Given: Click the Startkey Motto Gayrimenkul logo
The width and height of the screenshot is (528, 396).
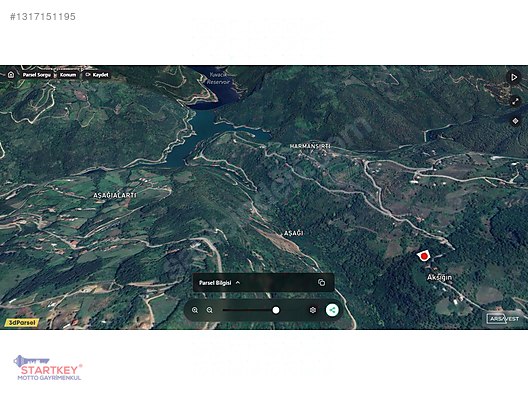Looking at the screenshot, I should pos(48,368).
